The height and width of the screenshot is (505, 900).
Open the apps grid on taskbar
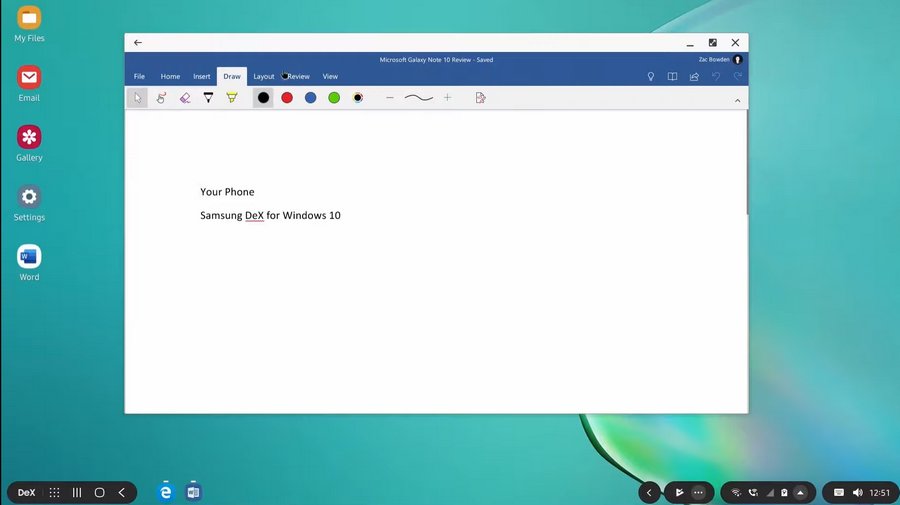(54, 492)
